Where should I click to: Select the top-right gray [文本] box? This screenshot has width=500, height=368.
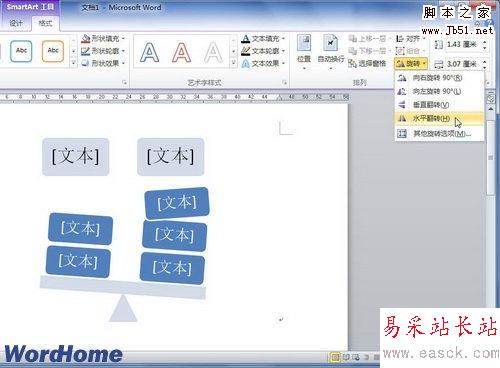tap(171, 157)
